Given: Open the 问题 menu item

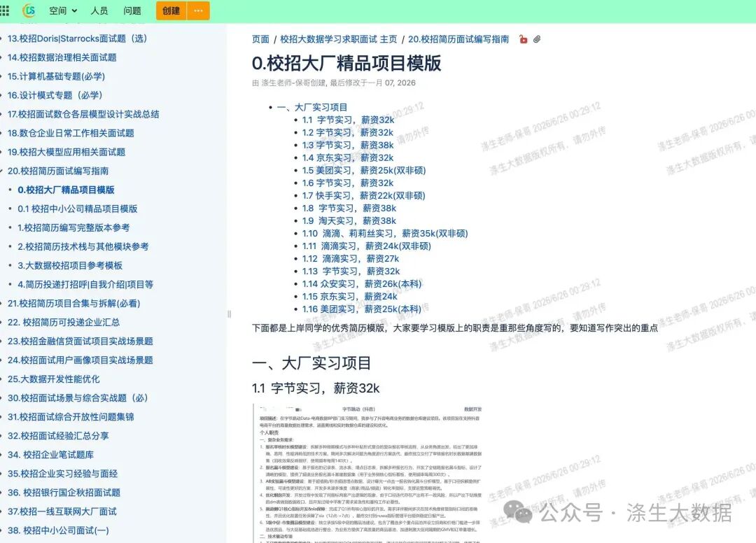Looking at the screenshot, I should [x=132, y=10].
